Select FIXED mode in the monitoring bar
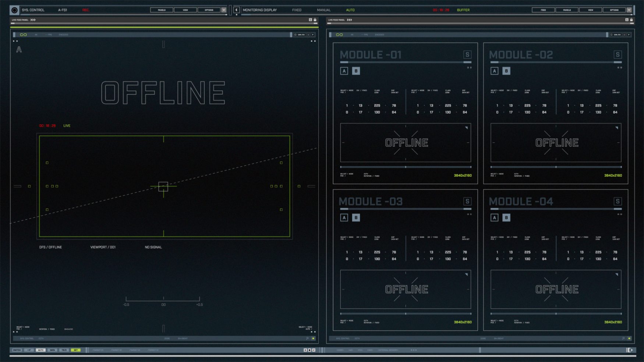The image size is (644, 362). [297, 10]
